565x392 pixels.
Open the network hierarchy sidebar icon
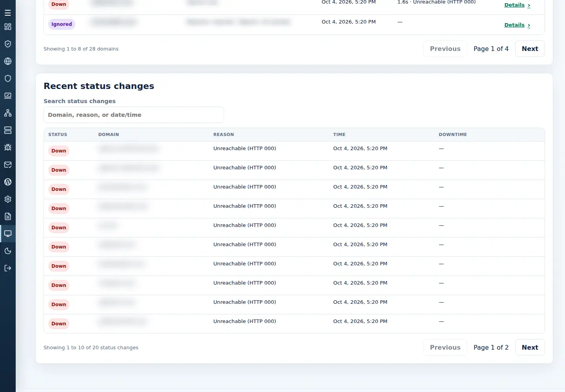tap(8, 113)
